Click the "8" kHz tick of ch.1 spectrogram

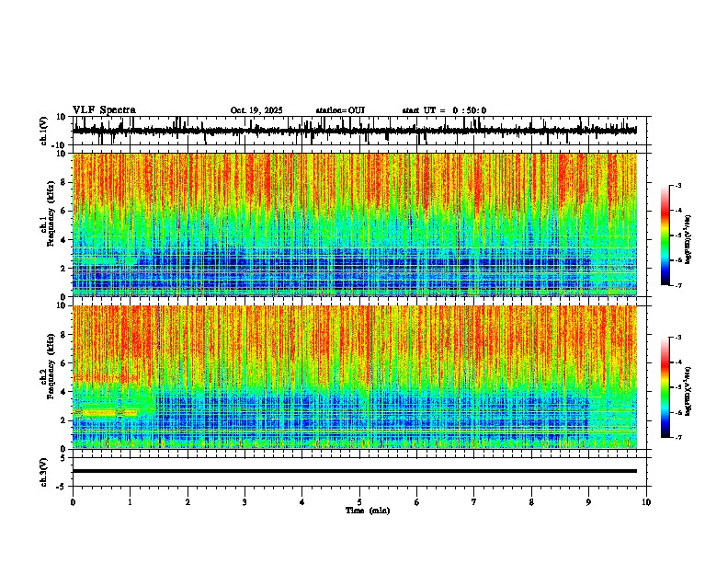click(65, 182)
